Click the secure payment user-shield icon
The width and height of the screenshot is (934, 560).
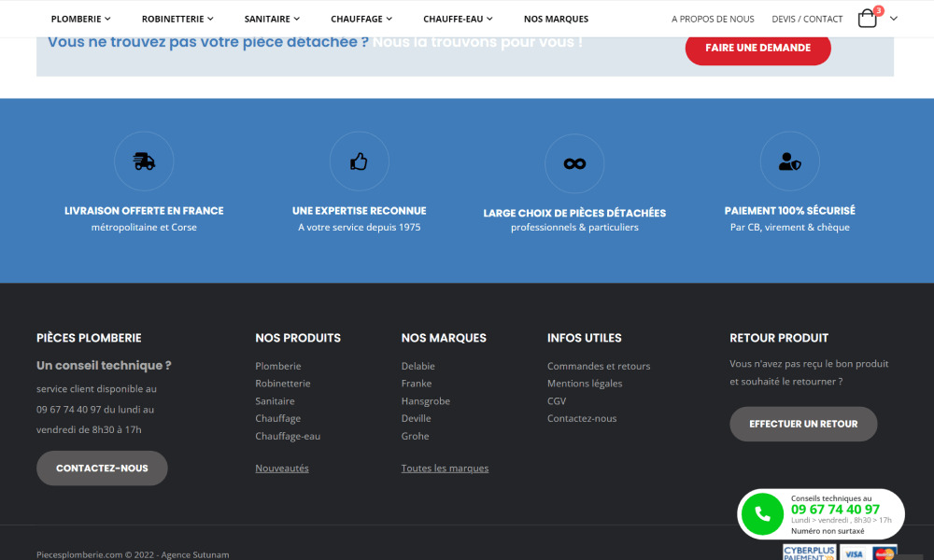coord(789,161)
